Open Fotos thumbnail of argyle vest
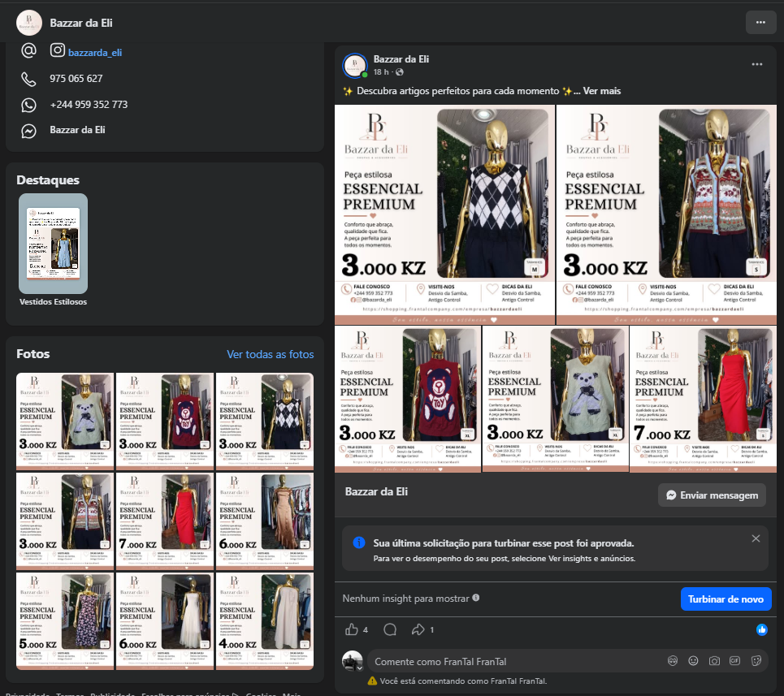 (x=265, y=421)
